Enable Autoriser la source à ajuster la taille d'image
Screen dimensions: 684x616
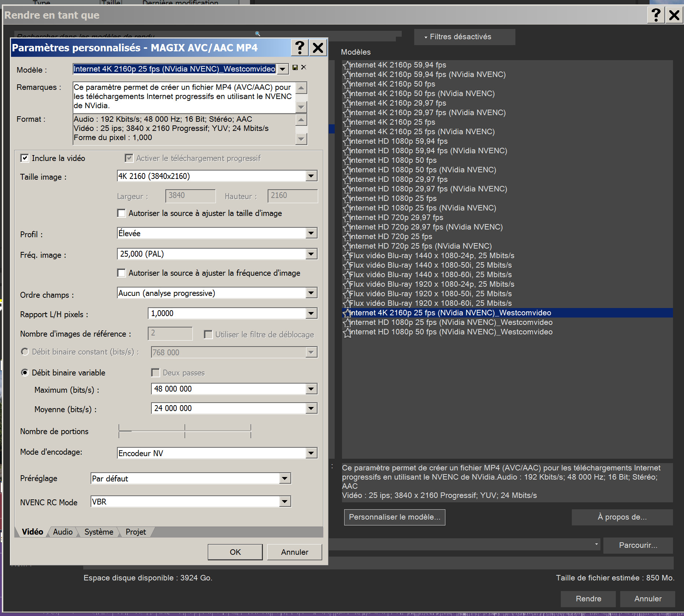tap(121, 213)
